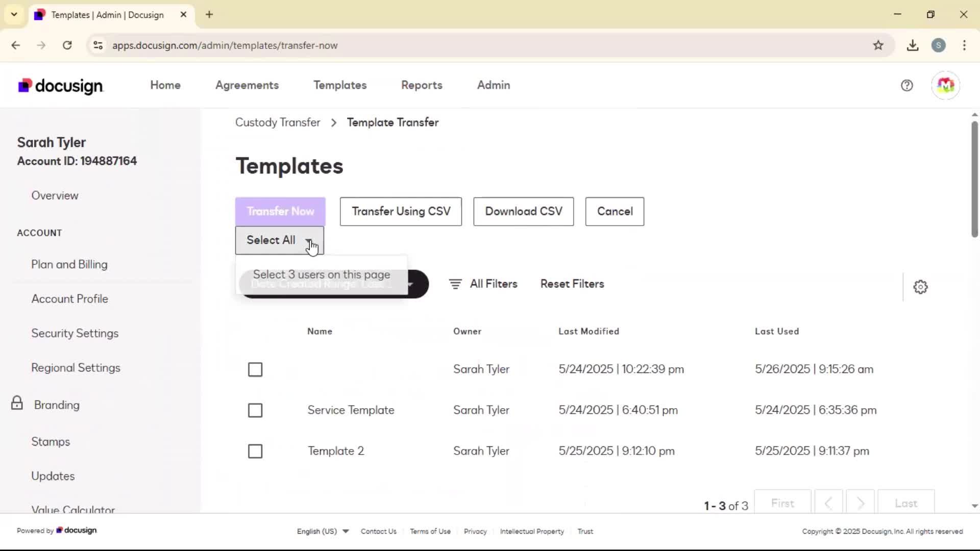Image resolution: width=980 pixels, height=551 pixels.
Task: Open Intellectual Property footer link
Action: (532, 531)
